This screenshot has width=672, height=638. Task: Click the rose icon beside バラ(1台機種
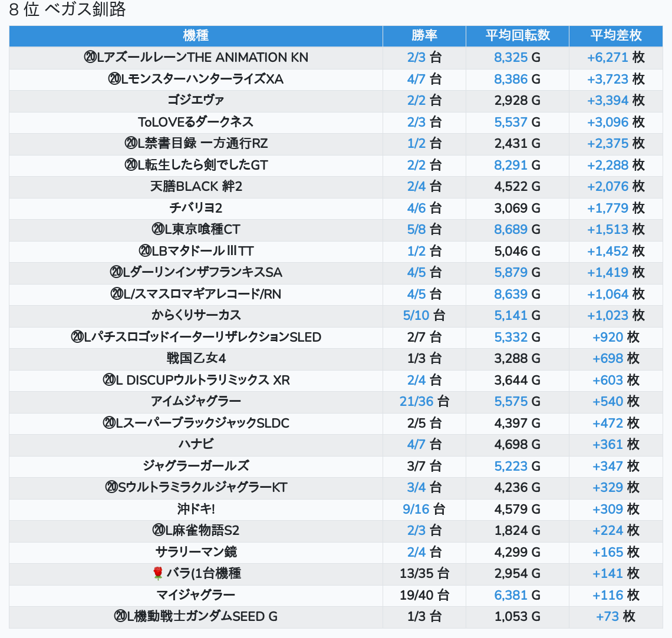(x=157, y=573)
